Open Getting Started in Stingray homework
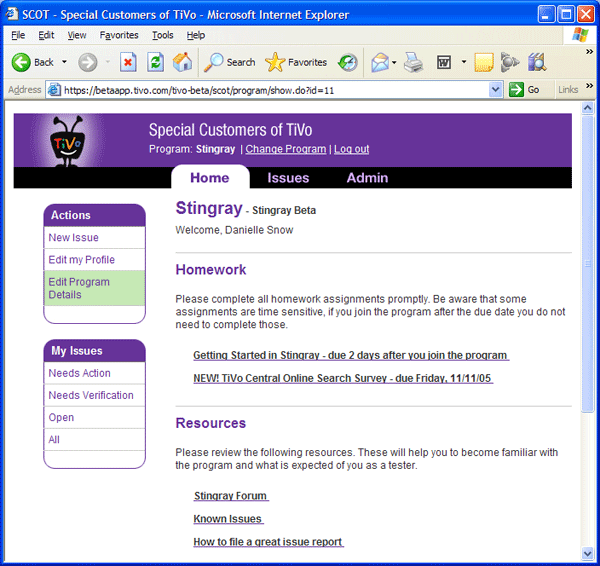Image resolution: width=600 pixels, height=566 pixels. pyautogui.click(x=351, y=355)
